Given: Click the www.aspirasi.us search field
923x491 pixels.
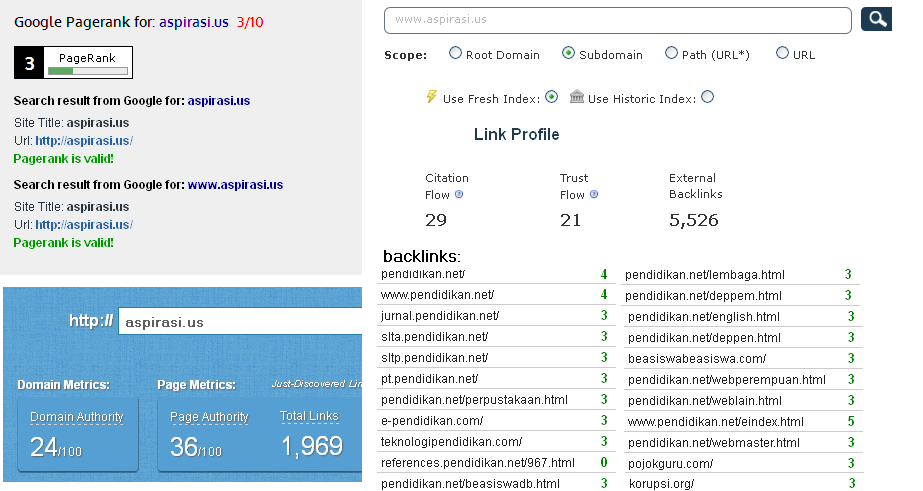Looking at the screenshot, I should tap(617, 20).
